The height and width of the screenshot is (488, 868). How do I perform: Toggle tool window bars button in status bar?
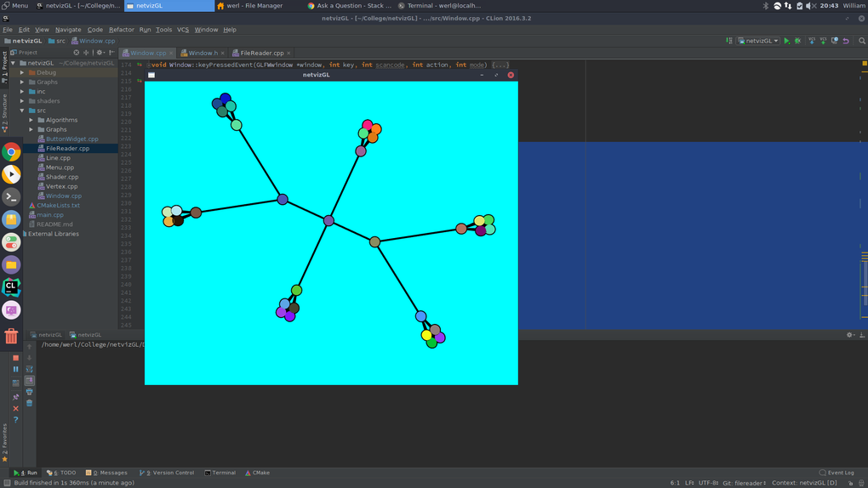7,483
